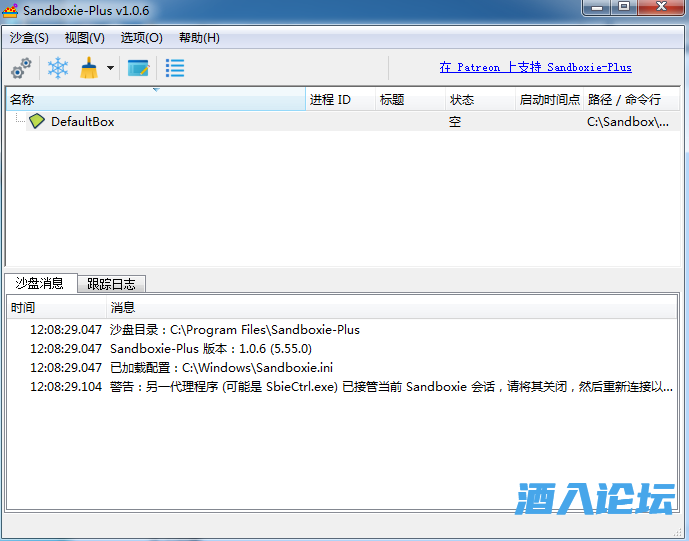Click the DefaultBox sandbox icon
The width and height of the screenshot is (689, 541).
(37, 121)
